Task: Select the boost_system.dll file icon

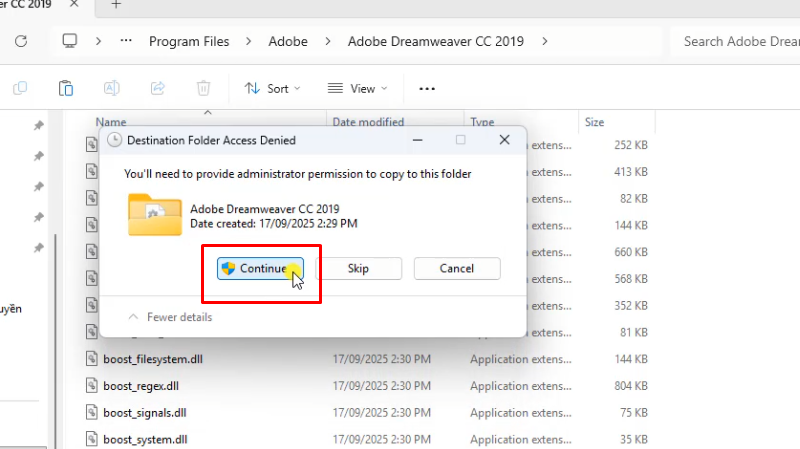Action: [x=91, y=439]
